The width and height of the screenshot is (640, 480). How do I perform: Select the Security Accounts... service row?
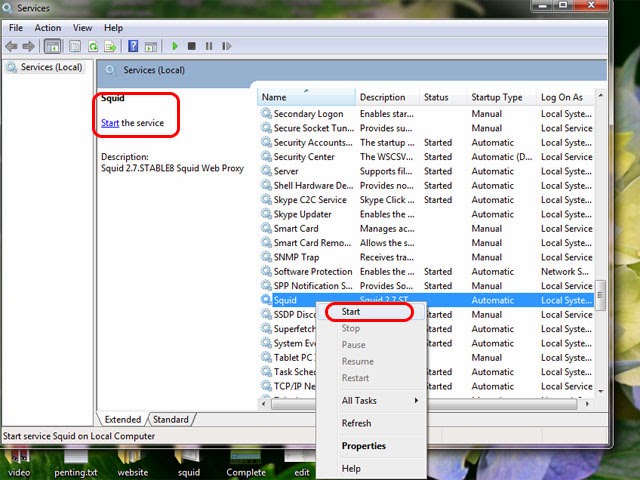coord(426,142)
